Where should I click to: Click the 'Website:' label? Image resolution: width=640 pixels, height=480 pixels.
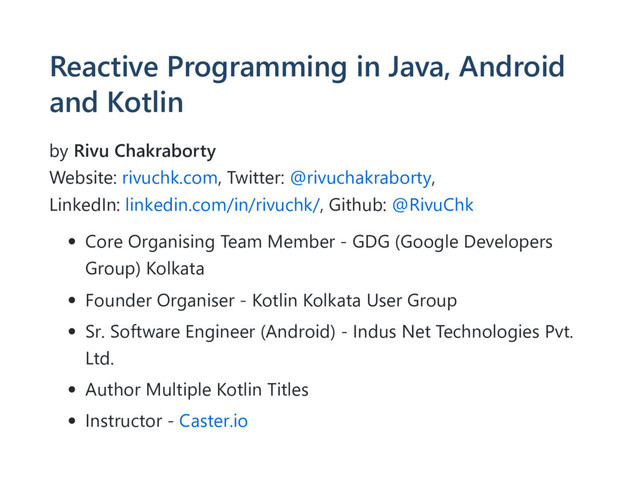pyautogui.click(x=84, y=178)
